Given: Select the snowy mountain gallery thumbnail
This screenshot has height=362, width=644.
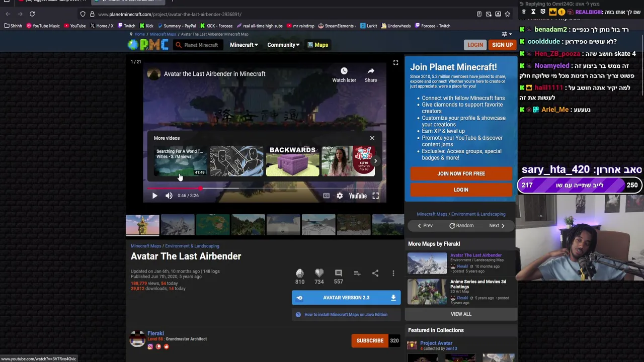Looking at the screenshot, I should 177,225.
